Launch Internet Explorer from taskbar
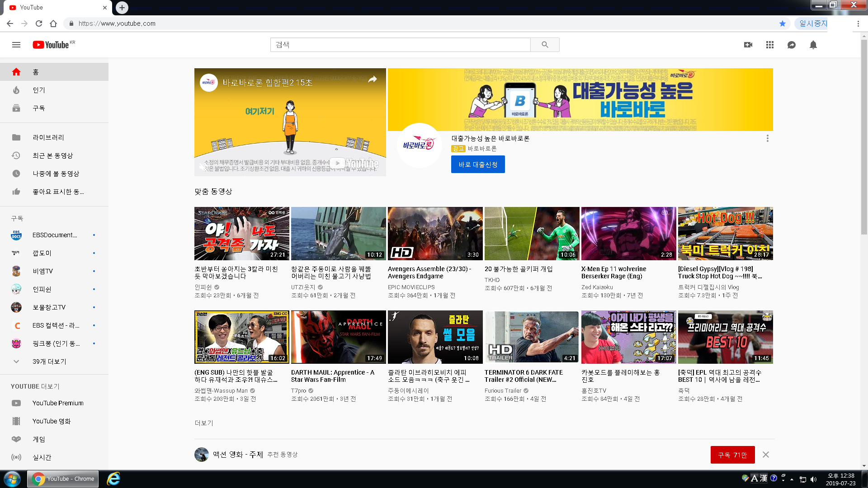Viewport: 868px width, 488px height. pos(113,479)
